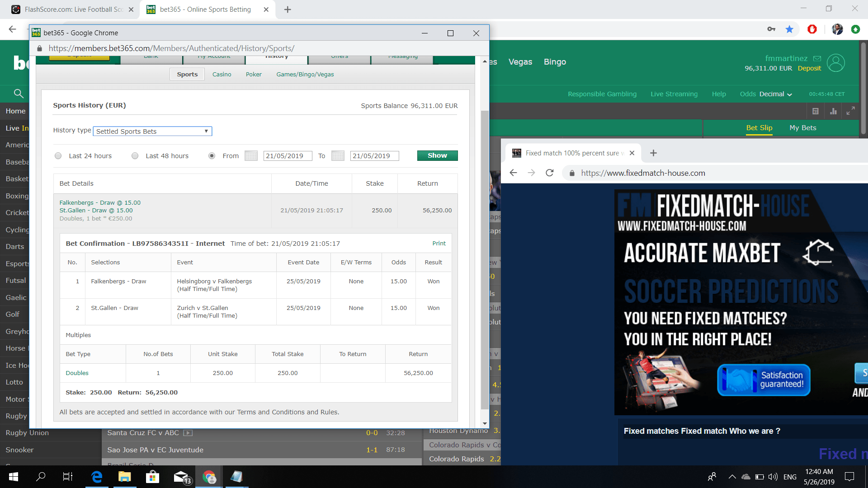868x488 pixels.
Task: Click the Chrome profile picture icon
Action: click(x=837, y=29)
